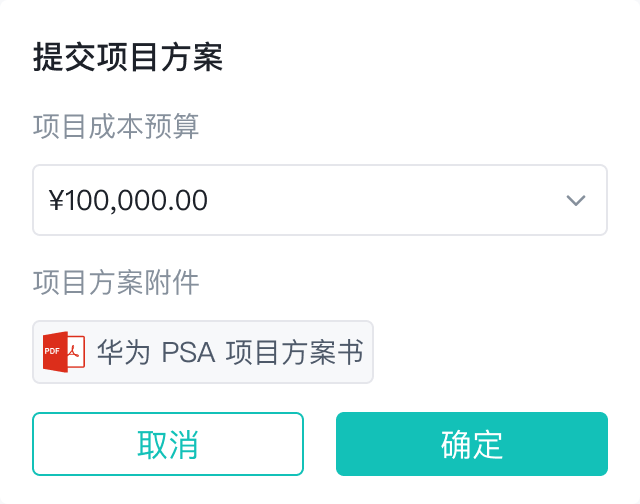Click the Adobe PDF symbol on attachment
Viewport: 640px width, 504px height.
point(76,352)
